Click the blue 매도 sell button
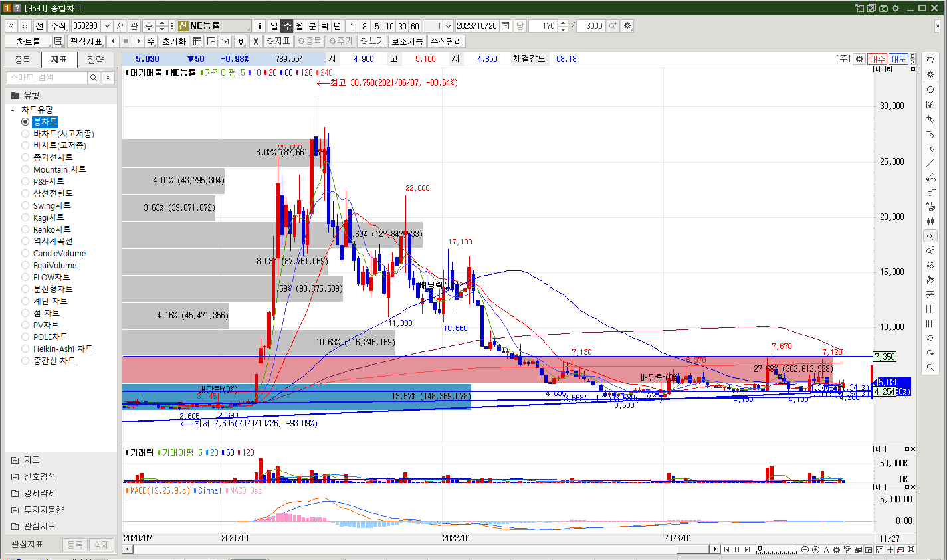The image size is (947, 560). pos(898,59)
